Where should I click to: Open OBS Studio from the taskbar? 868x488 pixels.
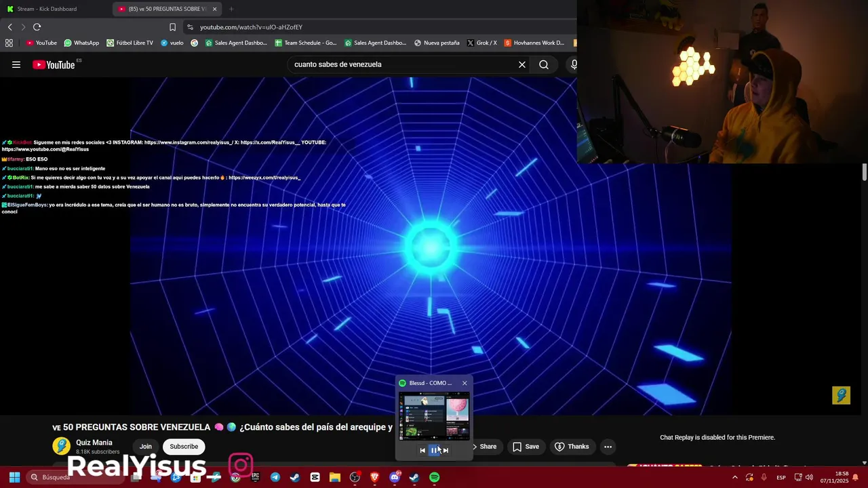(355, 477)
